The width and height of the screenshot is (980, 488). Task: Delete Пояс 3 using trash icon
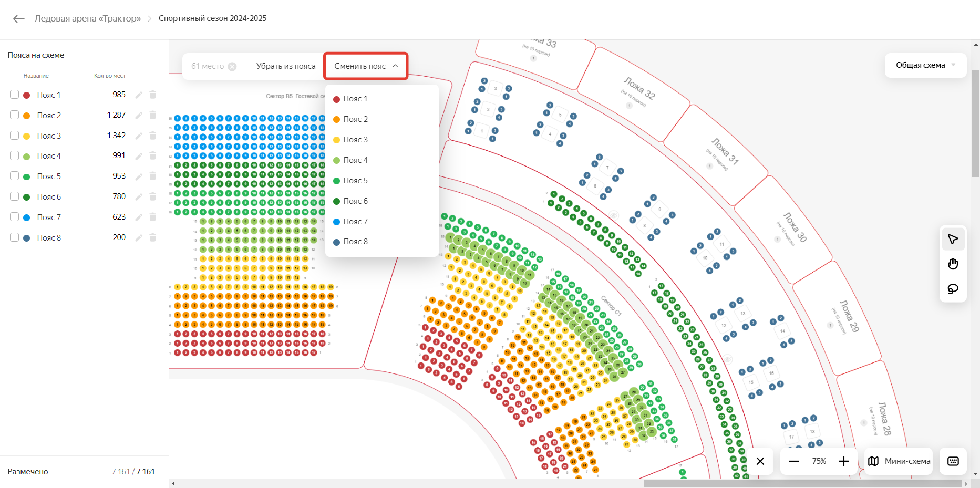tap(153, 136)
